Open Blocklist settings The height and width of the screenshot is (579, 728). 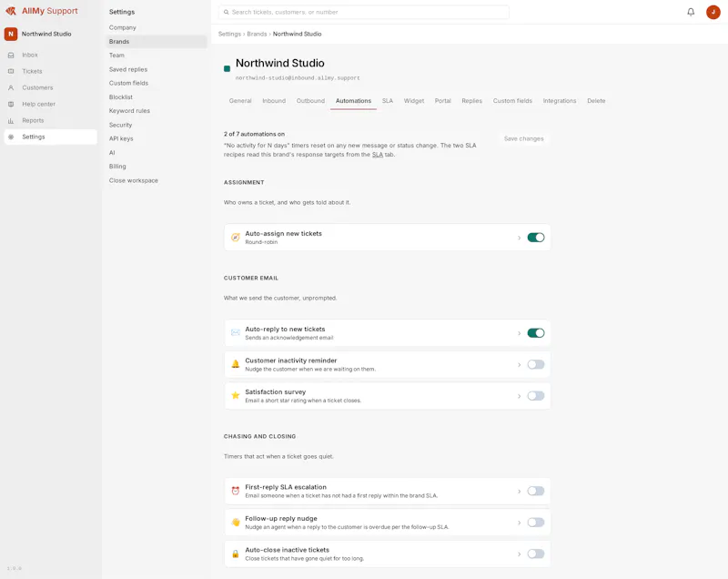(157, 97)
